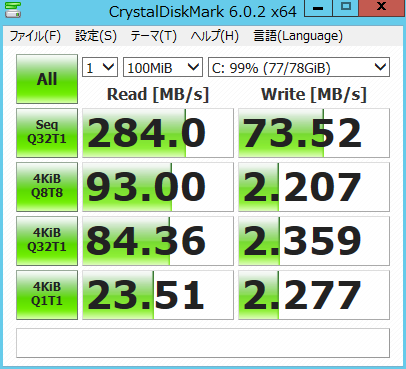Image resolution: width=406 pixels, height=369 pixels.
Task: Start the 4KiB Q1T1 test
Action: tap(47, 295)
